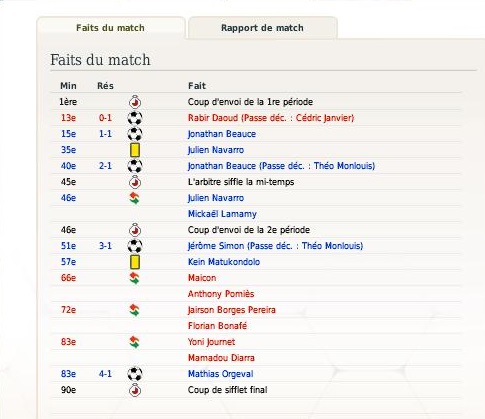Open player link Mickaël Lamamy
Image resolution: width=485 pixels, height=419 pixels.
tap(222, 214)
